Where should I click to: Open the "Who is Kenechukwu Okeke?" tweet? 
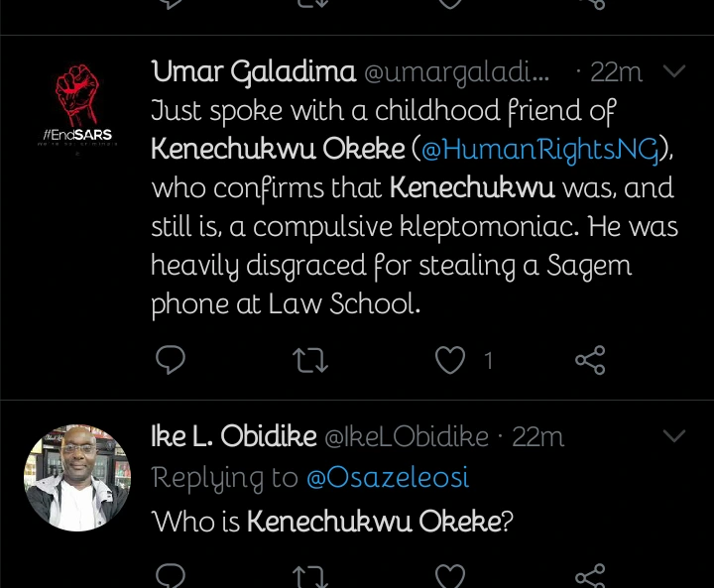pyautogui.click(x=332, y=521)
